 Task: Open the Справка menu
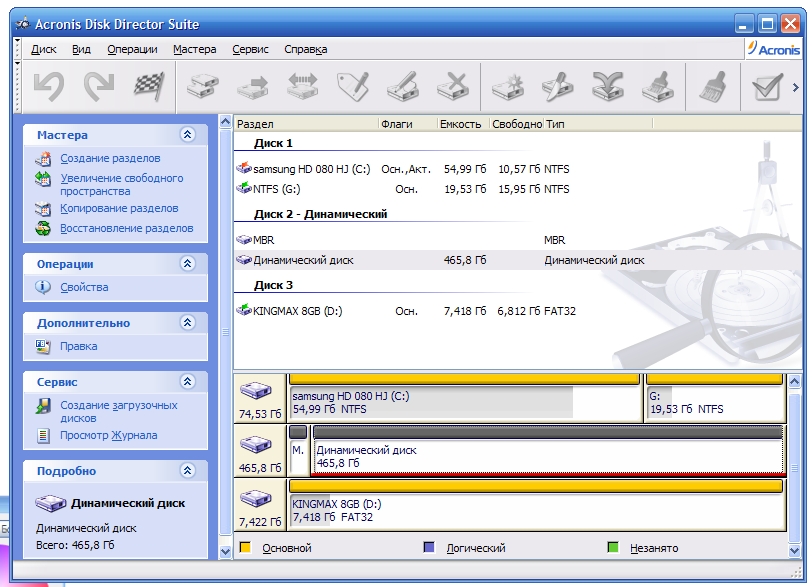pos(306,49)
